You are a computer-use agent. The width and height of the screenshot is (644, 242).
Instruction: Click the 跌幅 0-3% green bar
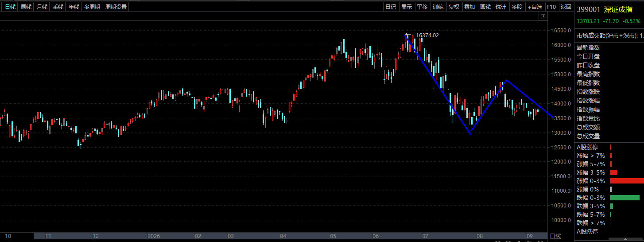pyautogui.click(x=625, y=198)
